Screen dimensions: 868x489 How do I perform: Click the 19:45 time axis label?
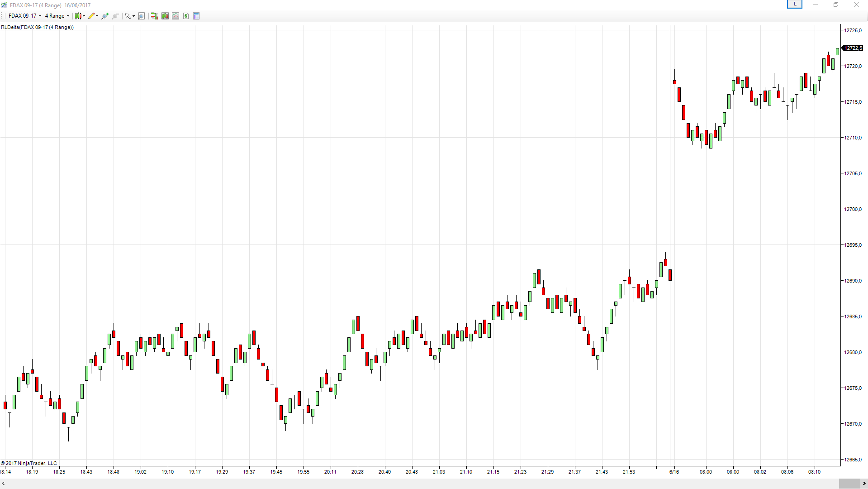[x=276, y=472]
